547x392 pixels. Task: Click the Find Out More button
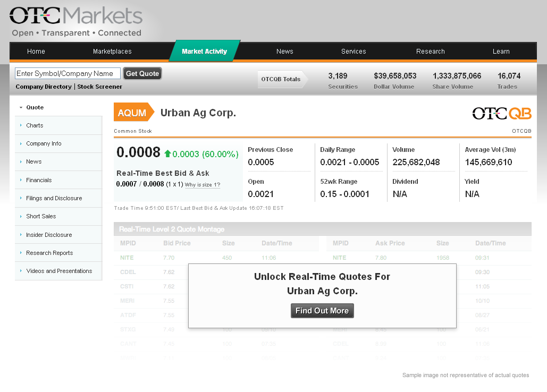click(x=322, y=311)
